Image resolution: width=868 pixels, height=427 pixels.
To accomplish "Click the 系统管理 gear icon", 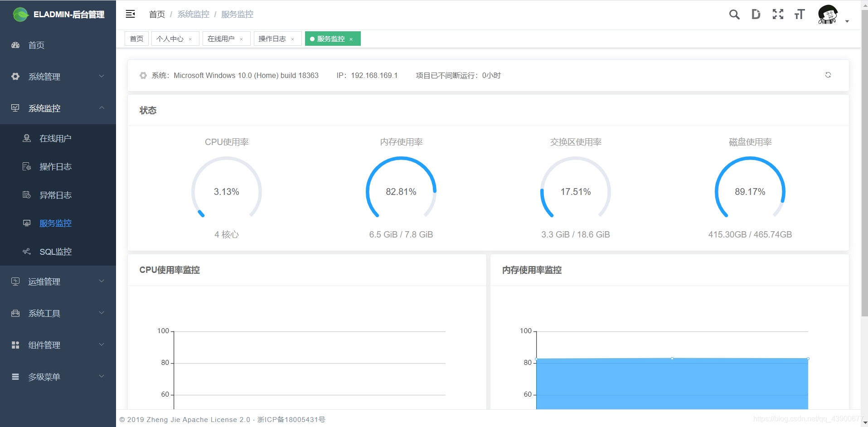I will (x=15, y=77).
